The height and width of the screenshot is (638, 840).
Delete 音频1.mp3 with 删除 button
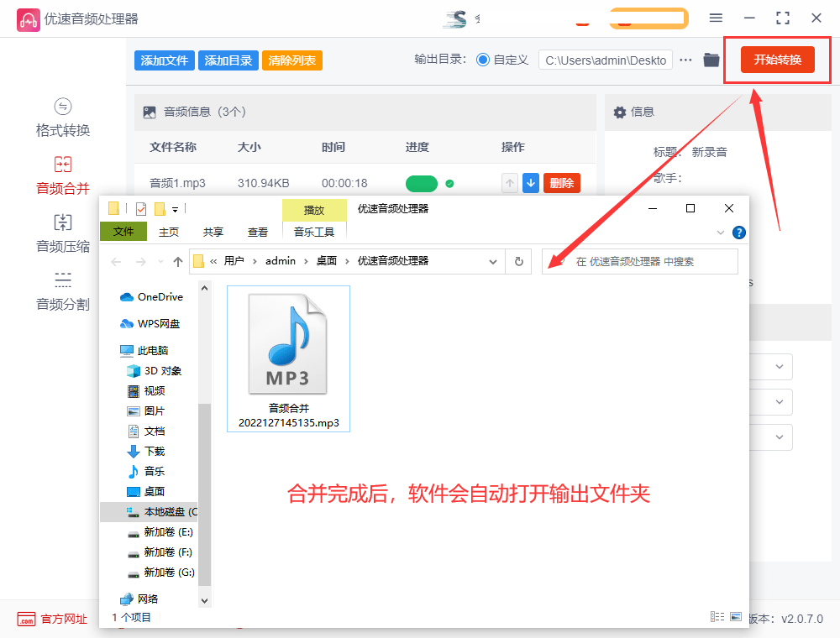point(561,183)
